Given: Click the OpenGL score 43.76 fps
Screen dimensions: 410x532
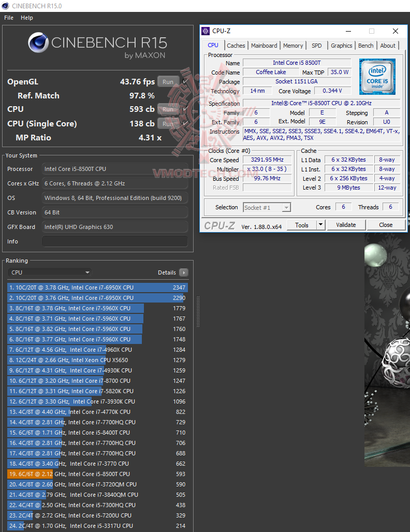Looking at the screenshot, I should 137,82.
